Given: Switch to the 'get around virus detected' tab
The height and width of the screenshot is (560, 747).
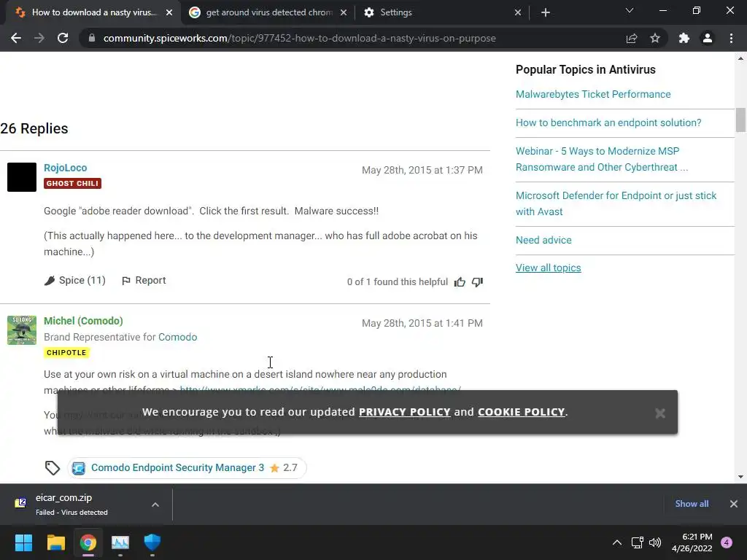Looking at the screenshot, I should pyautogui.click(x=268, y=12).
